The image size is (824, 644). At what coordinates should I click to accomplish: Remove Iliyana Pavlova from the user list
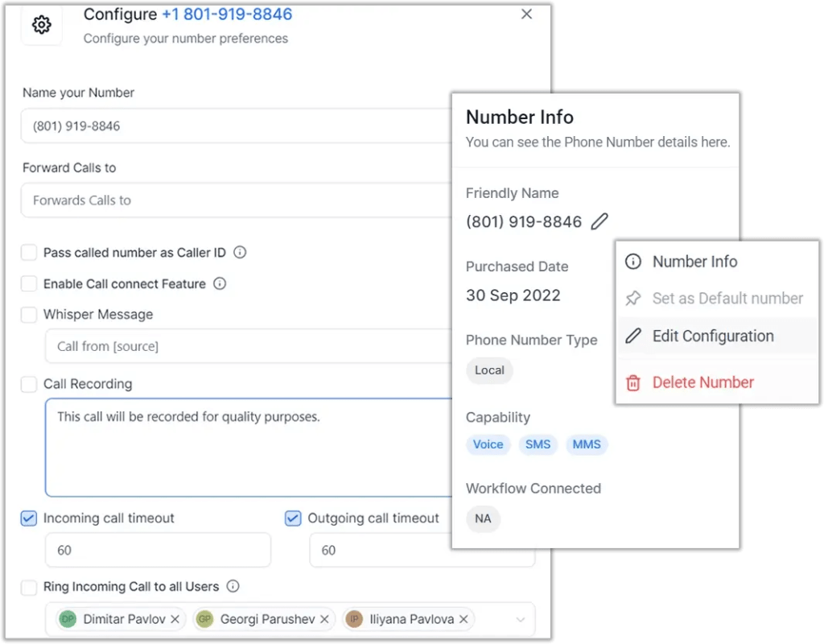coord(462,619)
